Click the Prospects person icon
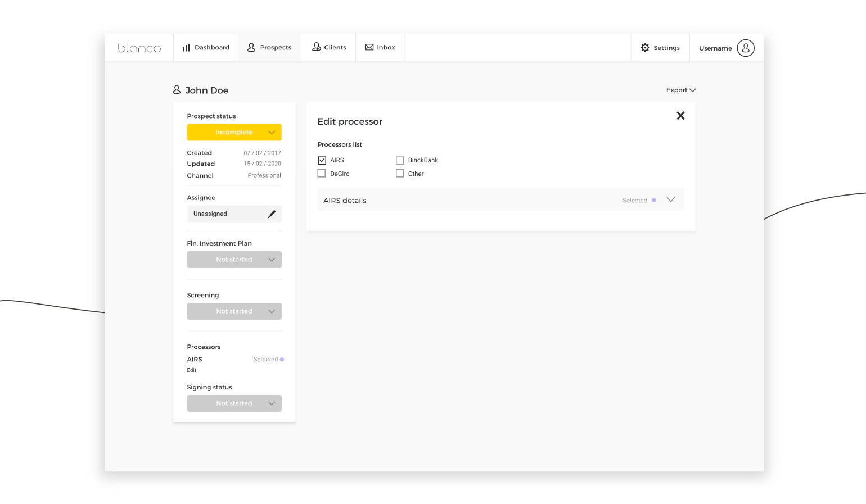The height and width of the screenshot is (504, 866). point(251,47)
